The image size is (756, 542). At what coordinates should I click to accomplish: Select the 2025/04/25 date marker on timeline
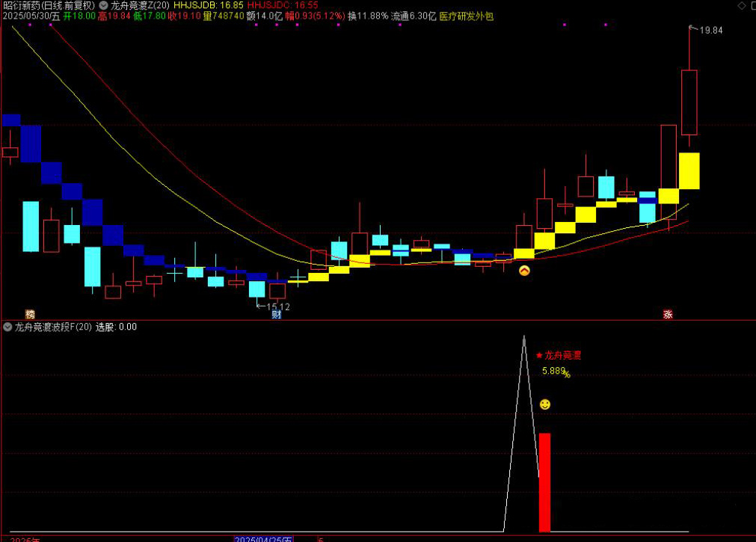[x=265, y=538]
